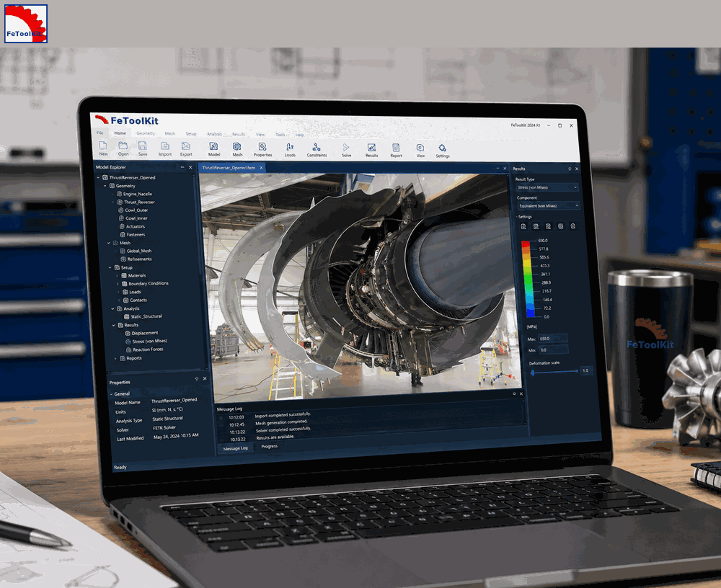Click 'Mesh generation completed.' log entry
This screenshot has width=721, height=588.
tap(281, 422)
